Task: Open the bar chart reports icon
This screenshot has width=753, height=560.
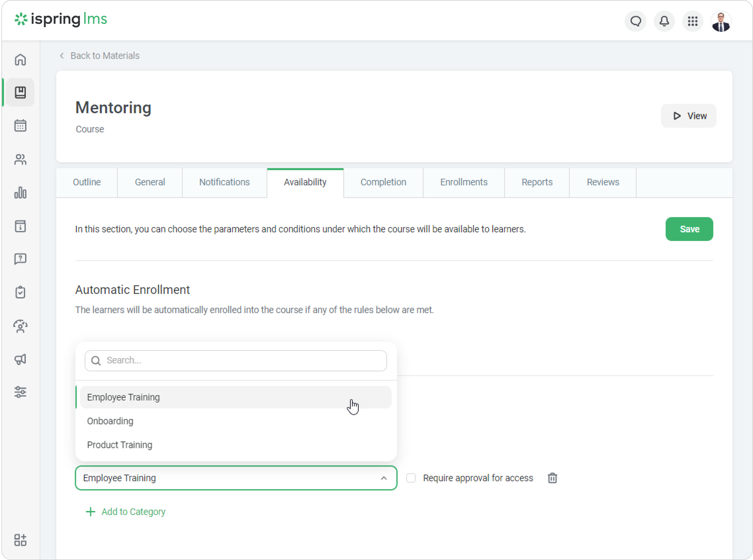Action: coord(20,193)
